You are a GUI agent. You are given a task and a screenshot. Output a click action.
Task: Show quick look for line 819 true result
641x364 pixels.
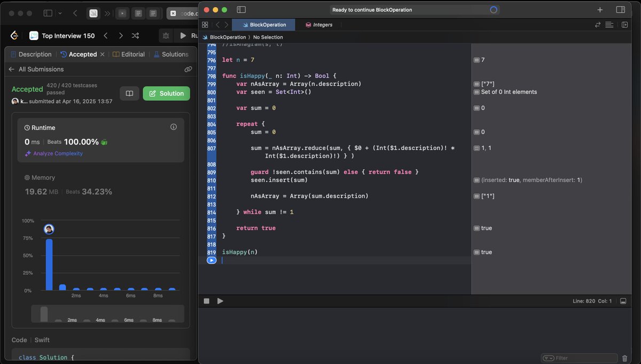tap(476, 252)
